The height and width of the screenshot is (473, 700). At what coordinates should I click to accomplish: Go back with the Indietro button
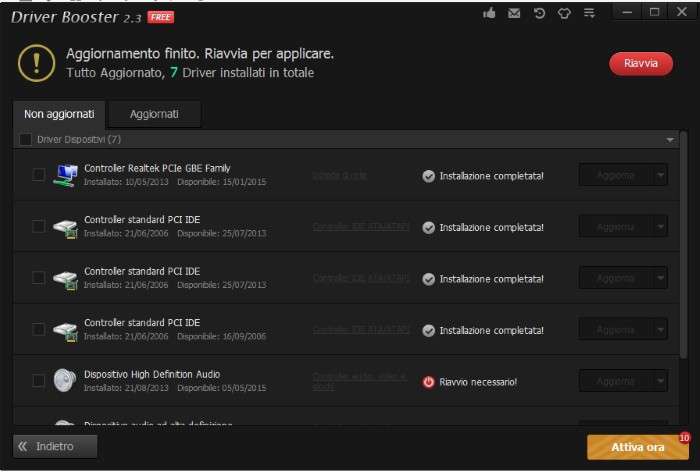click(55, 446)
